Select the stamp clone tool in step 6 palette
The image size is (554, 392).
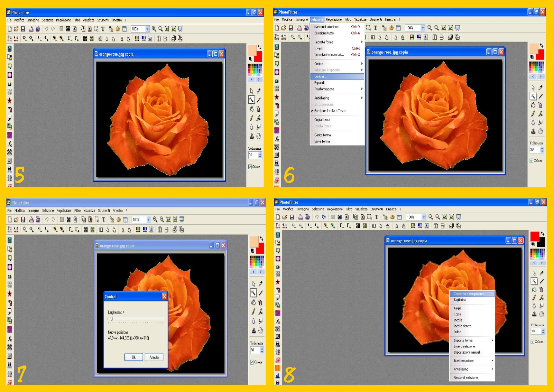tap(533, 131)
